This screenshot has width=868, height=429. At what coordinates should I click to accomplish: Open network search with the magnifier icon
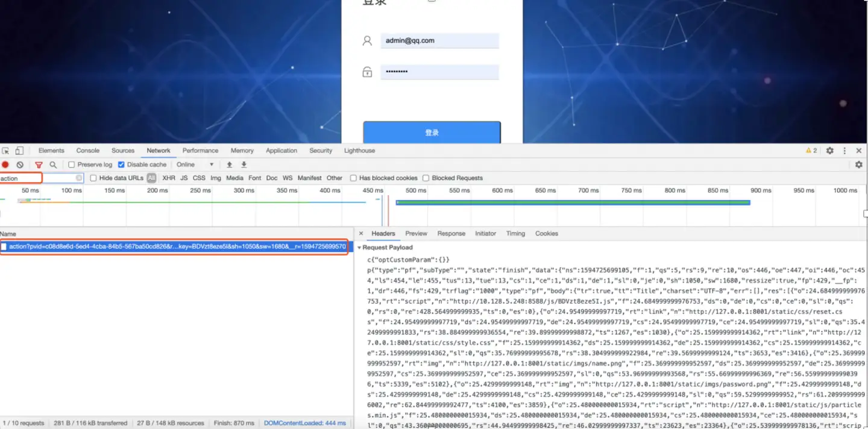pos(53,164)
